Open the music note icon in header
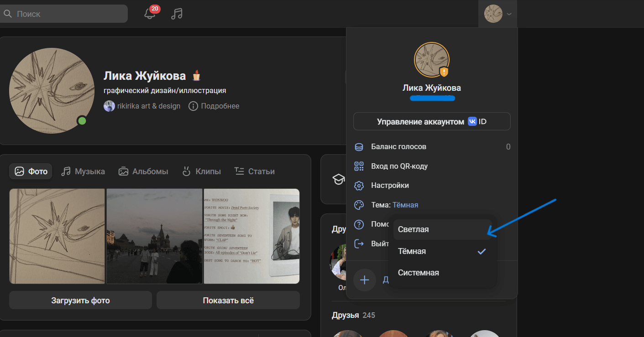This screenshot has height=337, width=644. 177,14
